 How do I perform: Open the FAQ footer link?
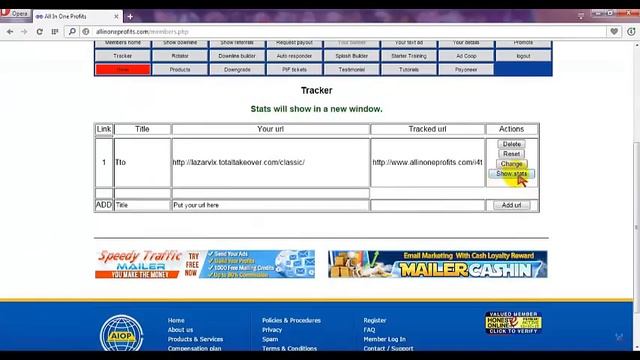point(369,330)
